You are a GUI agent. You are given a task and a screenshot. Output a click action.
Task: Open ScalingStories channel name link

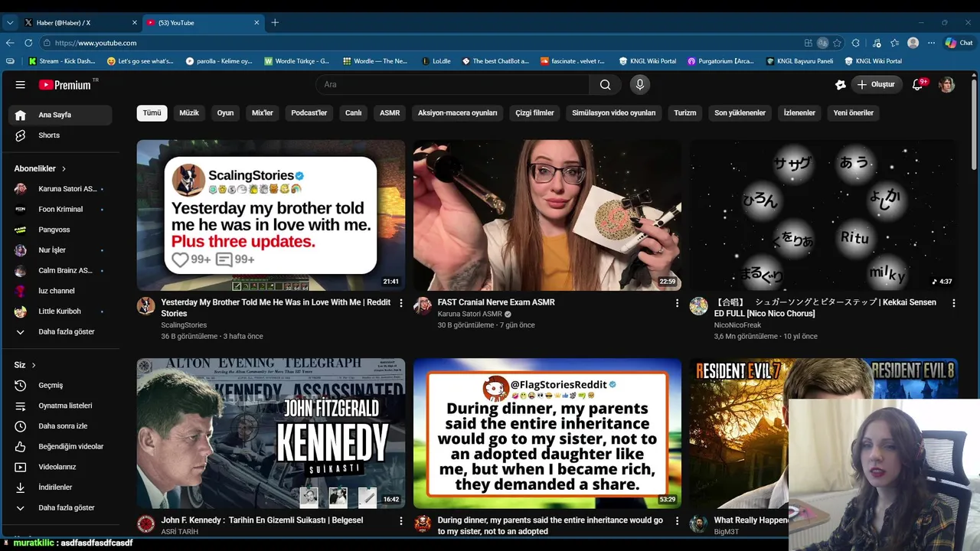pos(184,325)
